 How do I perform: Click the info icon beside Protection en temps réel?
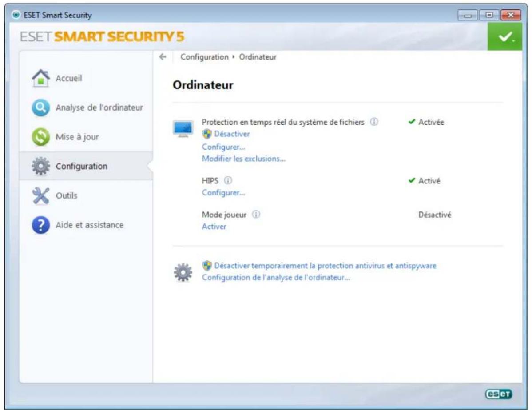pyautogui.click(x=374, y=122)
